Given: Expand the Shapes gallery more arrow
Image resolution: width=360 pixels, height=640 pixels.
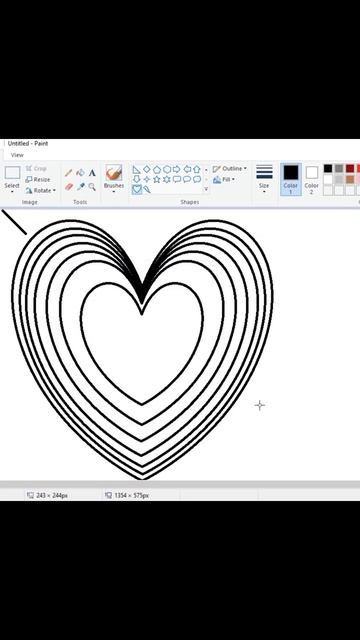Looking at the screenshot, I should (206, 189).
